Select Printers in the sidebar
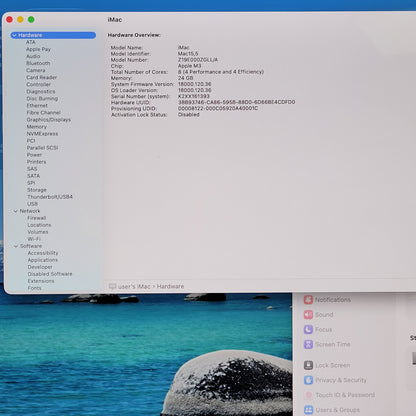416x416 pixels. (37, 162)
